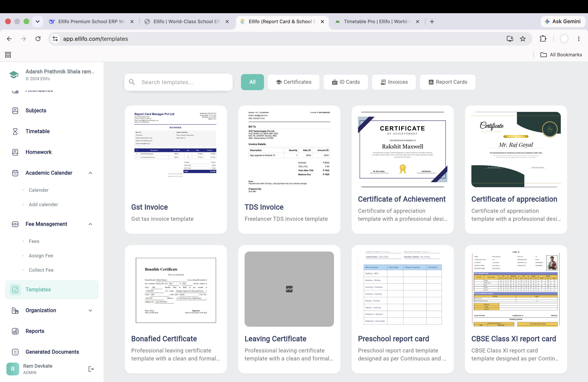Click the Homework sidebar icon
The width and height of the screenshot is (588, 382).
pos(15,152)
